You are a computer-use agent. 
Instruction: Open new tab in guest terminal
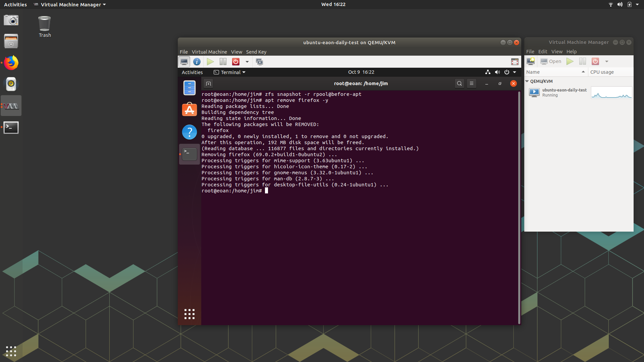click(x=208, y=83)
